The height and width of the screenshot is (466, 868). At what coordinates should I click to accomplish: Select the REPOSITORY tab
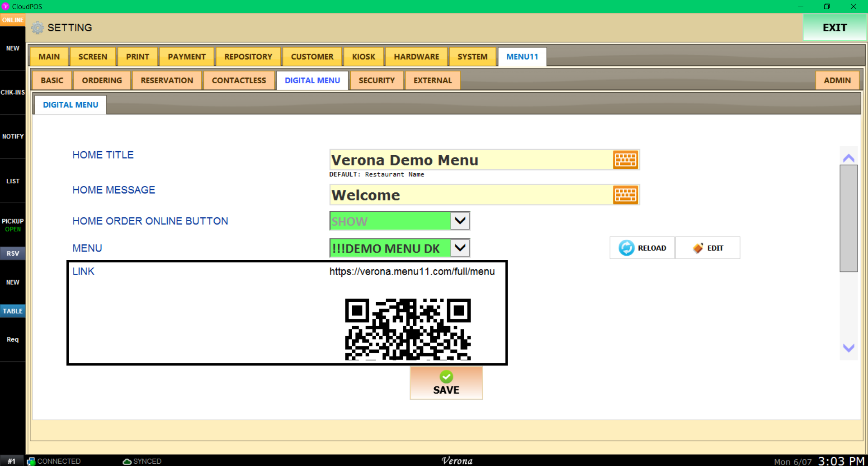(x=248, y=57)
